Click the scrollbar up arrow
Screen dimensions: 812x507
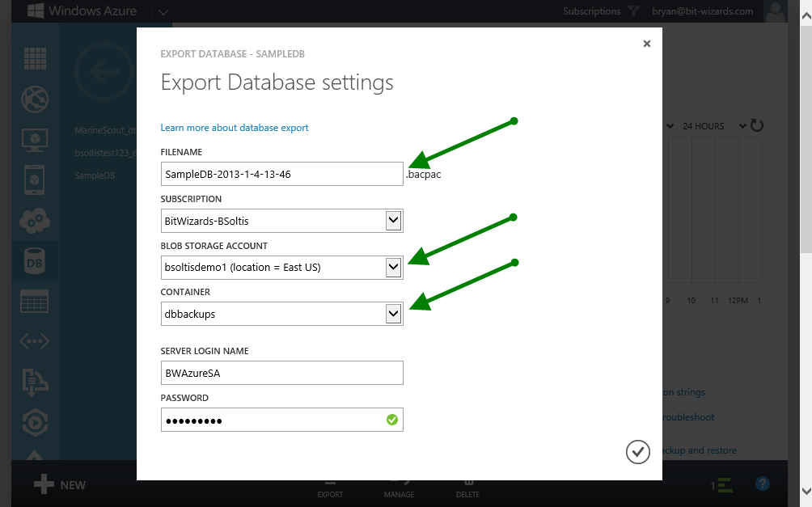pyautogui.click(x=806, y=15)
